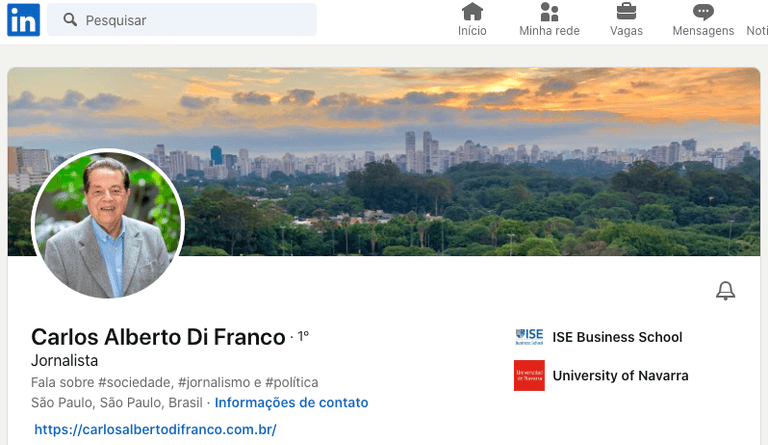Go to the Vagas menu label

(x=626, y=31)
